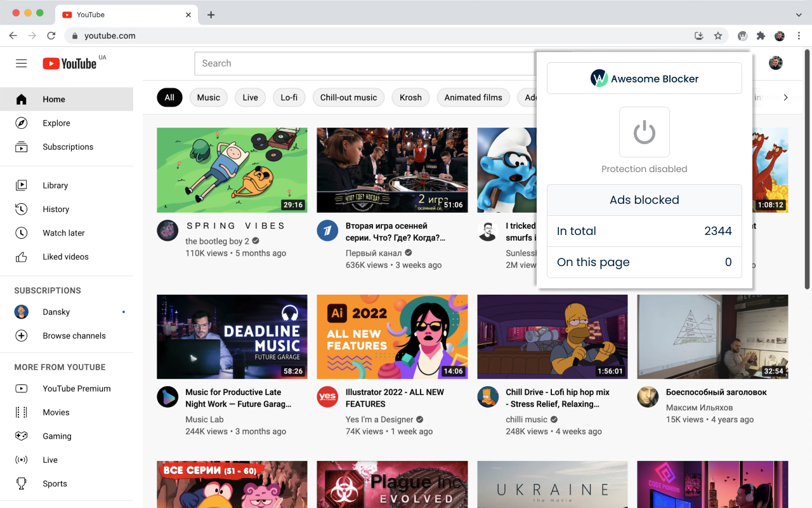
Task: Click the On this page 0 row
Action: [644, 262]
